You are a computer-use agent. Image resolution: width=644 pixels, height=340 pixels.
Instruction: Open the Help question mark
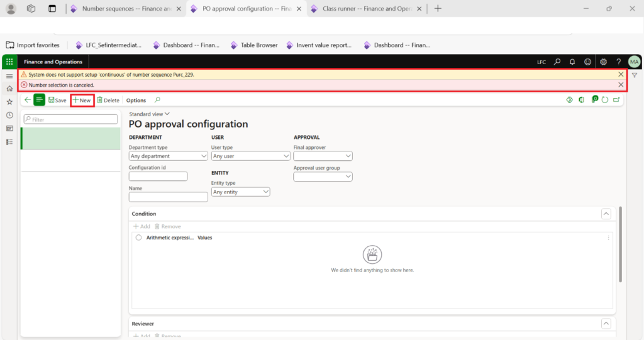point(619,62)
